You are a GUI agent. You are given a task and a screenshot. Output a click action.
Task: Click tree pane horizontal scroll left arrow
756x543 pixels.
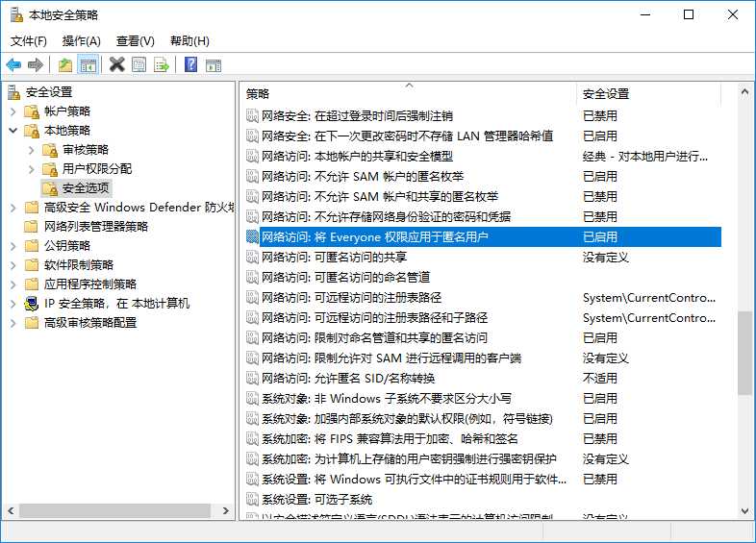[x=11, y=510]
